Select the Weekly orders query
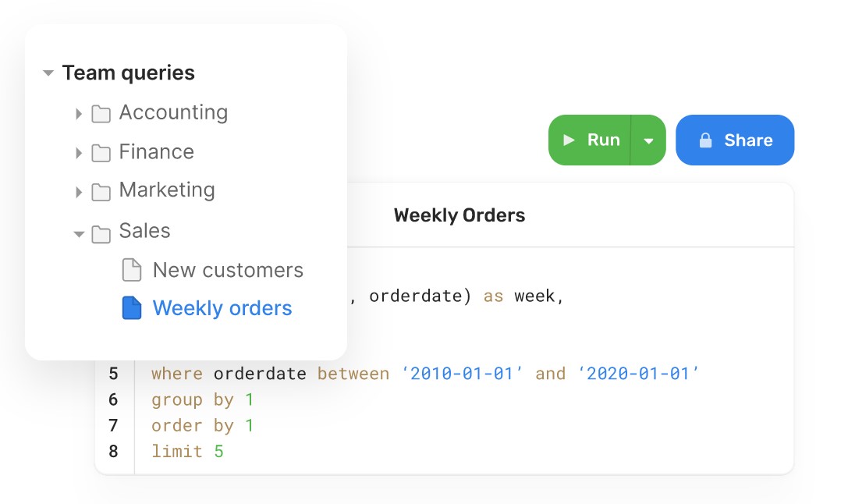 [222, 308]
